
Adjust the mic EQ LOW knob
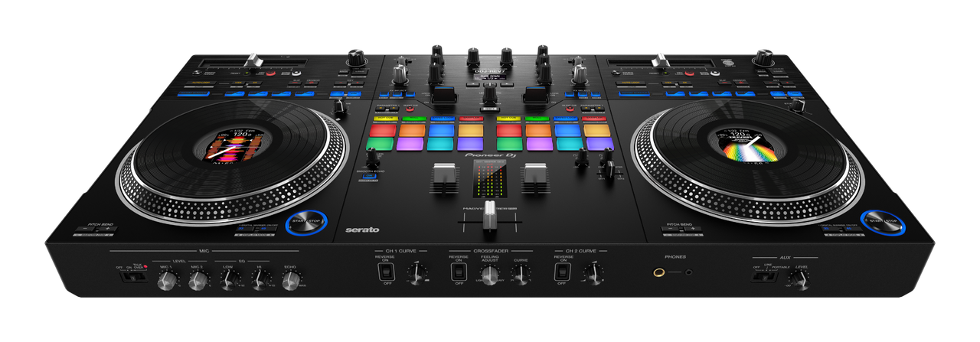pos(228,282)
